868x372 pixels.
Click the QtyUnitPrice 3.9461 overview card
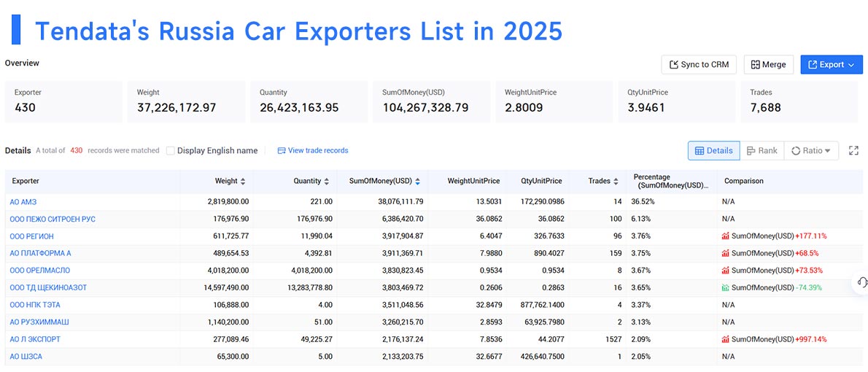(x=677, y=102)
